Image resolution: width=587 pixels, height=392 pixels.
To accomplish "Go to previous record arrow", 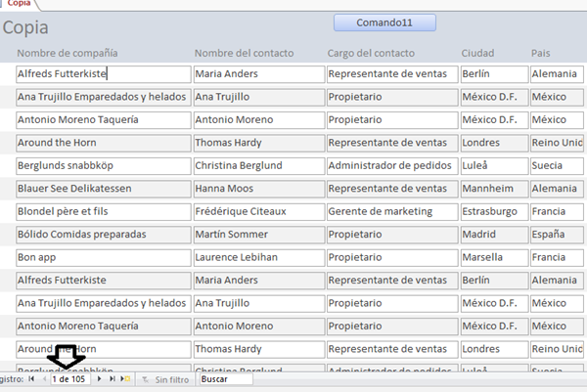I will pyautogui.click(x=43, y=379).
